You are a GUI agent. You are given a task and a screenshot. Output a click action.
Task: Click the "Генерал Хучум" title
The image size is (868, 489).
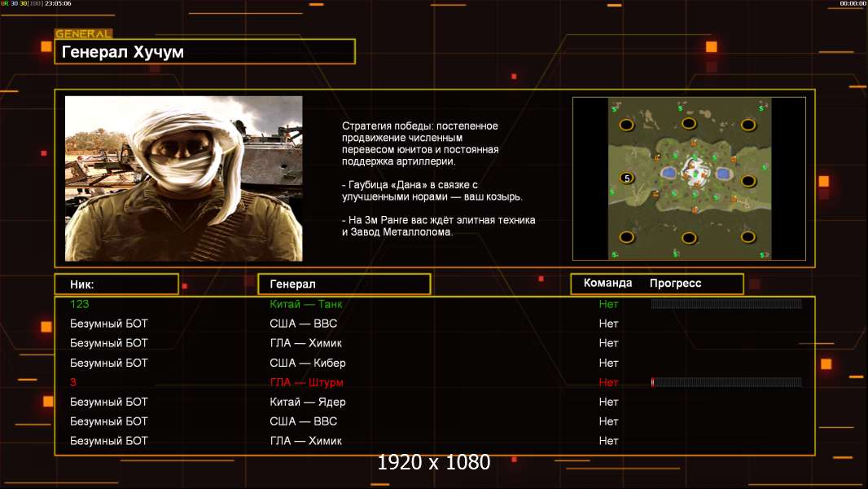(122, 52)
